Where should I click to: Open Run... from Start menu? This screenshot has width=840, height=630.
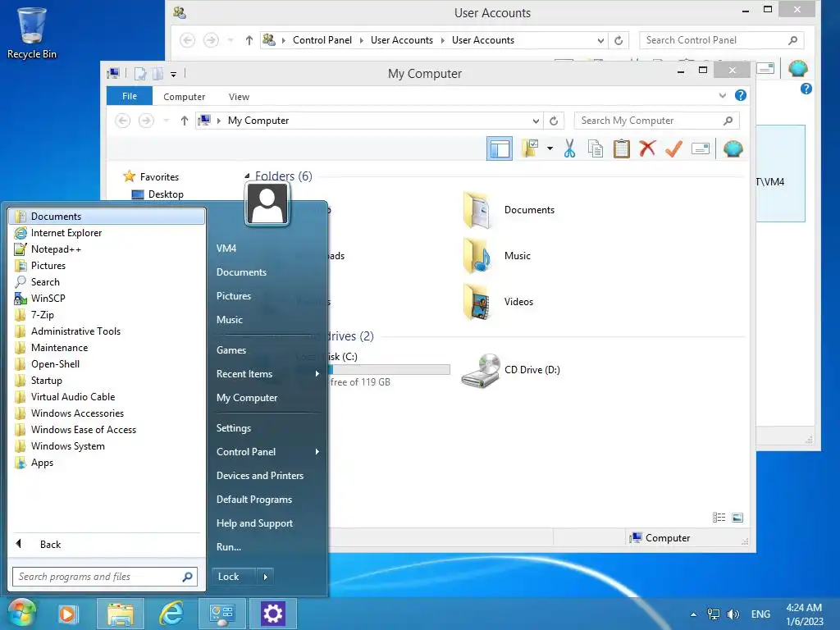229,547
